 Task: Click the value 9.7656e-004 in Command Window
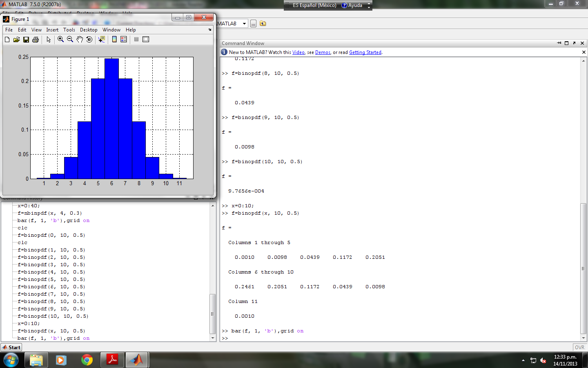246,191
